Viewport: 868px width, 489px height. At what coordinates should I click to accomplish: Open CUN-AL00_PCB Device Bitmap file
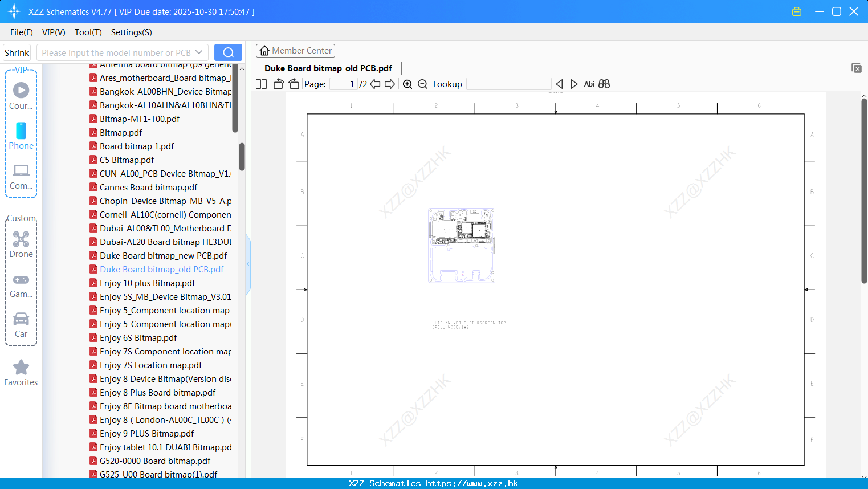(x=161, y=174)
